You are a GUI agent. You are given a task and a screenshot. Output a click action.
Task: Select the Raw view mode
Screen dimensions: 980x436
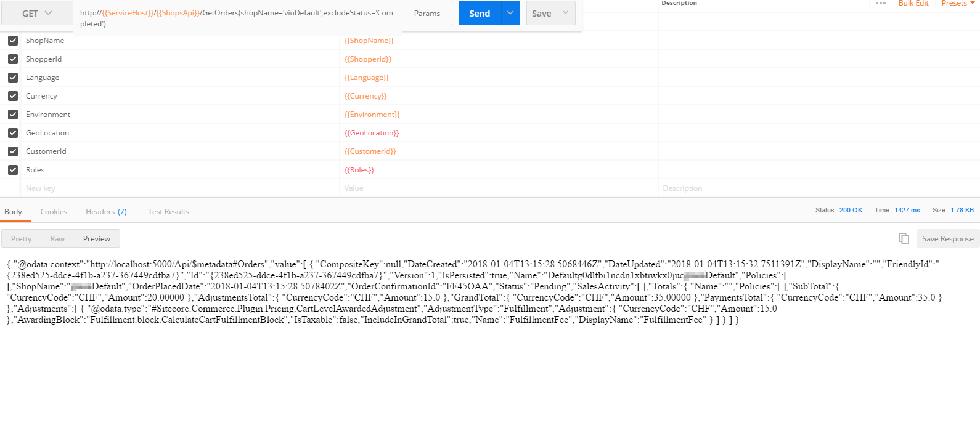point(57,239)
